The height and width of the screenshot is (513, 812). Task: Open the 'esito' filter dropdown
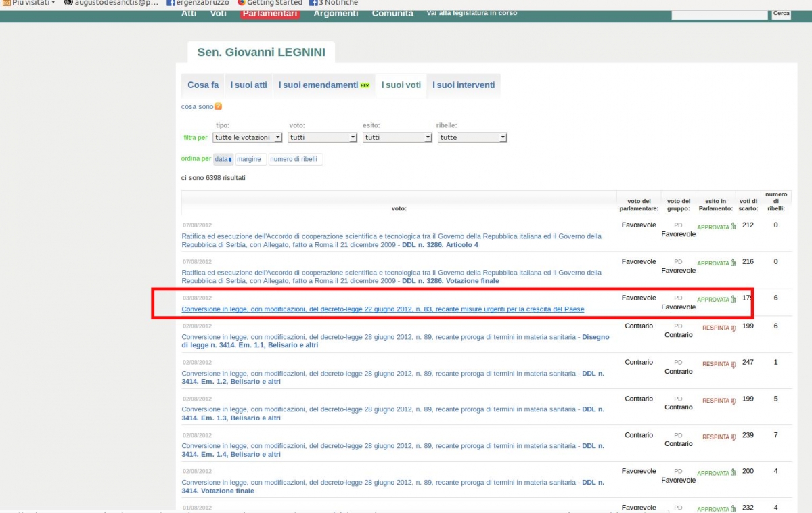[397, 137]
